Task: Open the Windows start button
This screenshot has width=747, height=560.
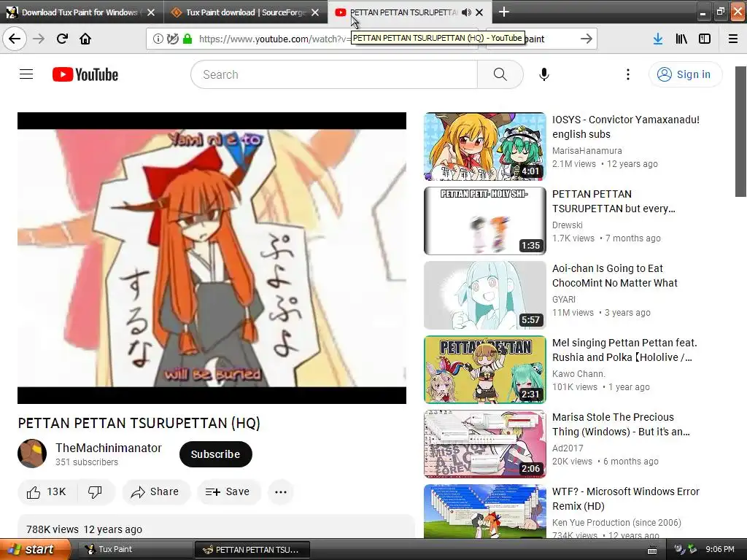Action: pyautogui.click(x=36, y=549)
